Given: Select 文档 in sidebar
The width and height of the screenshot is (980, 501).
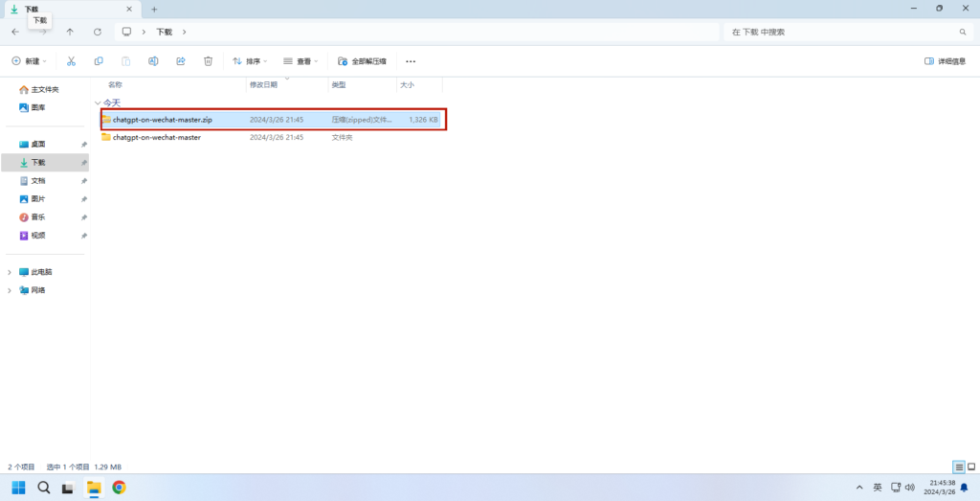Looking at the screenshot, I should 33,181.
